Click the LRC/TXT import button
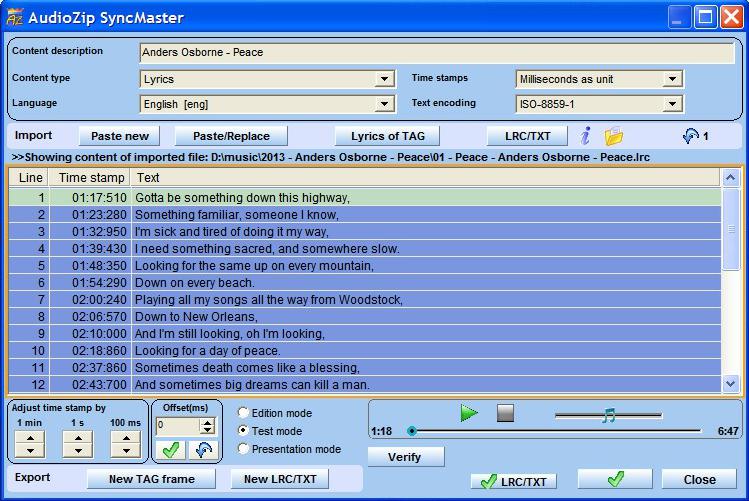This screenshot has height=501, width=749. 527,136
